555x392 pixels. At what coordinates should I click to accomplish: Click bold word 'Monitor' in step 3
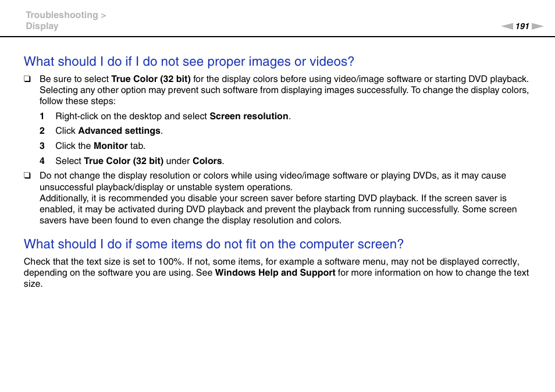[x=111, y=146]
